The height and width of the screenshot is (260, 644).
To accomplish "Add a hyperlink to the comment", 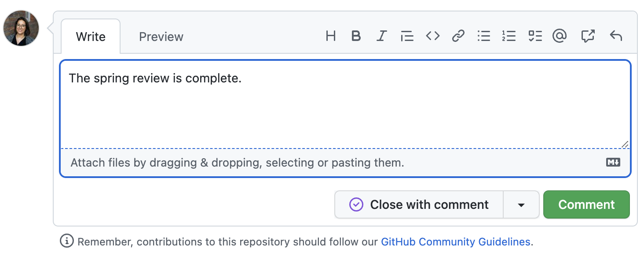I will (x=458, y=36).
